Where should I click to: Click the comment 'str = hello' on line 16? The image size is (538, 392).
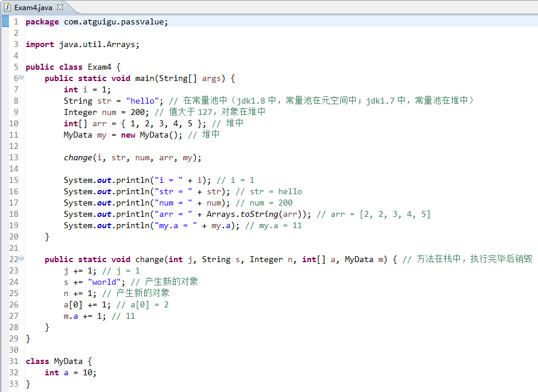point(276,191)
